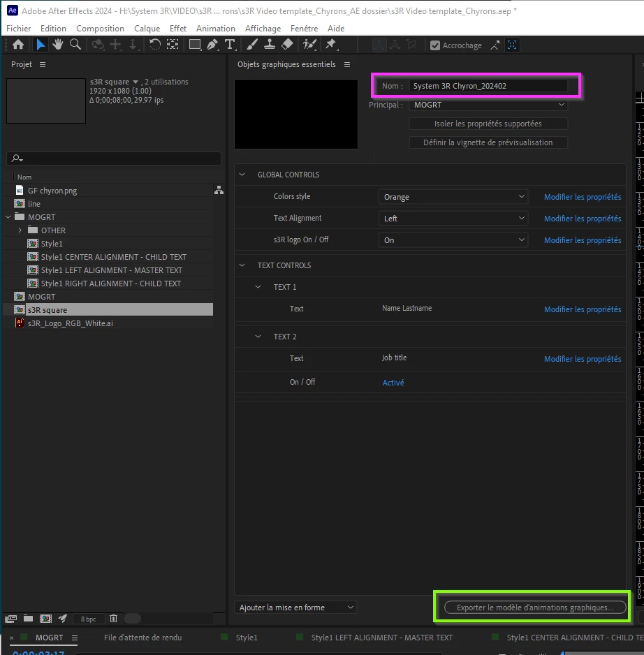The height and width of the screenshot is (655, 644).
Task: Open the s3R logo On / Off dropdown
Action: [453, 240]
